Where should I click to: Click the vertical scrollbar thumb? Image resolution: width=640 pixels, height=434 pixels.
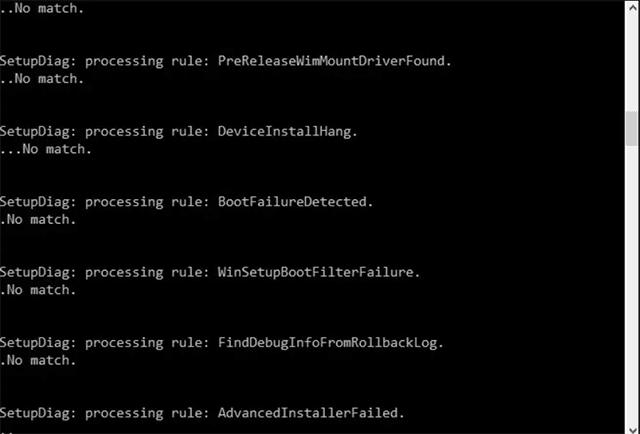pos(632,128)
